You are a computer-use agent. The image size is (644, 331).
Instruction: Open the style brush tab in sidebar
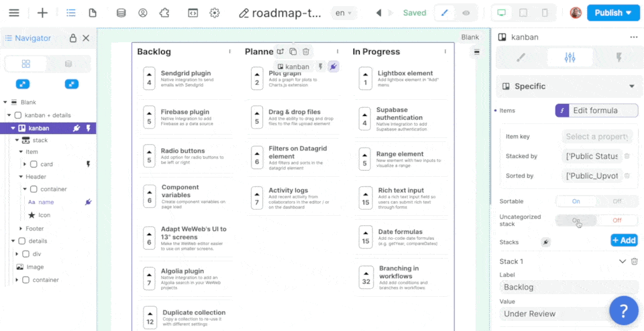coord(521,58)
